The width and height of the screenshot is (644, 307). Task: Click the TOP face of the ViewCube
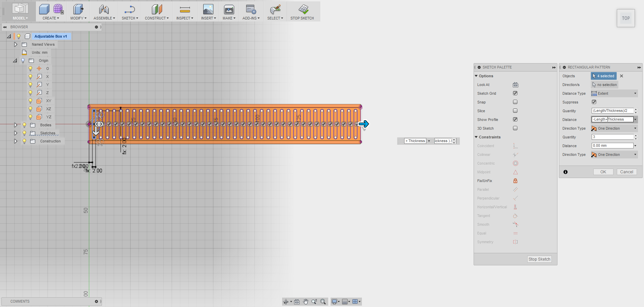(626, 18)
